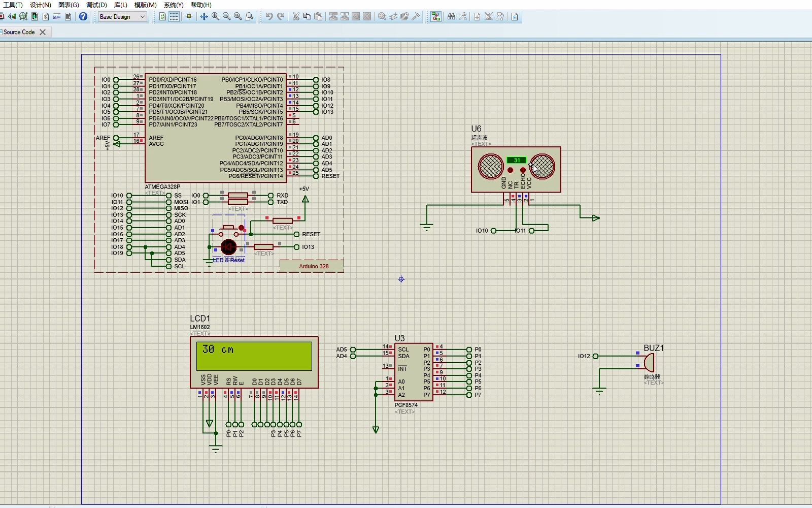The image size is (812, 508).
Task: Switch to the Source Code tab
Action: (19, 32)
